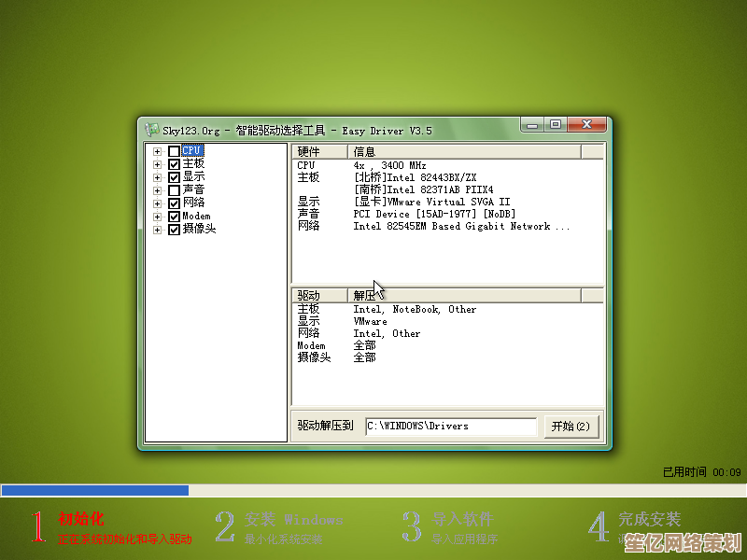
Task: Click the 驱动 column header
Action: click(319, 296)
